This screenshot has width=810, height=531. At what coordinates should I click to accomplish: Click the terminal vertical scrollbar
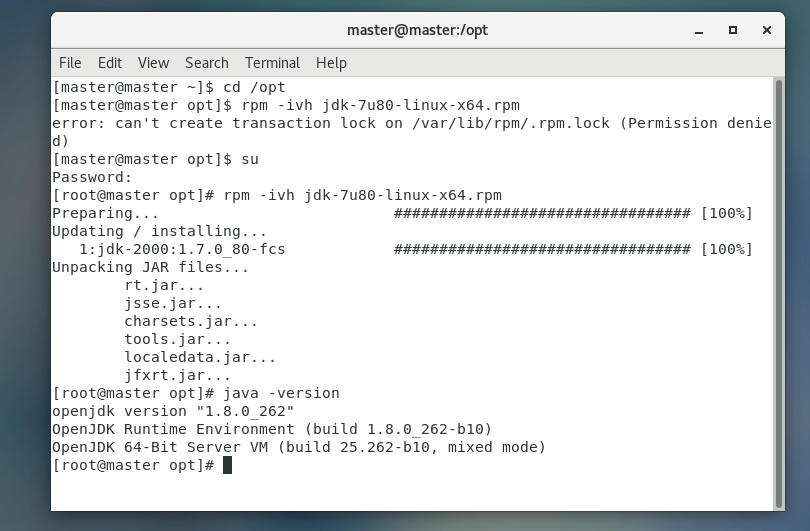coord(779,293)
